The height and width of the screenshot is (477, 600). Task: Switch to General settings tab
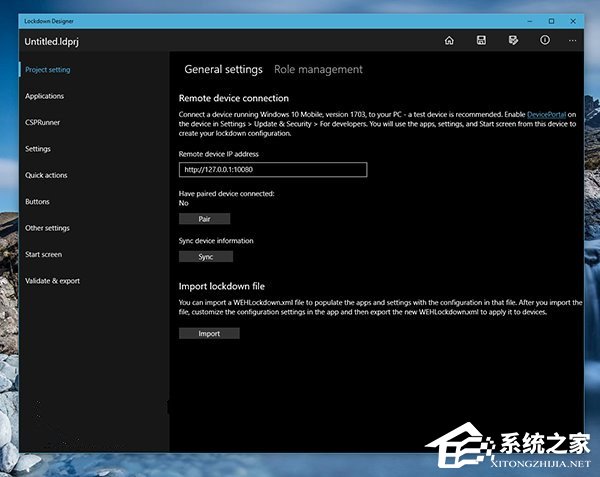coord(223,69)
